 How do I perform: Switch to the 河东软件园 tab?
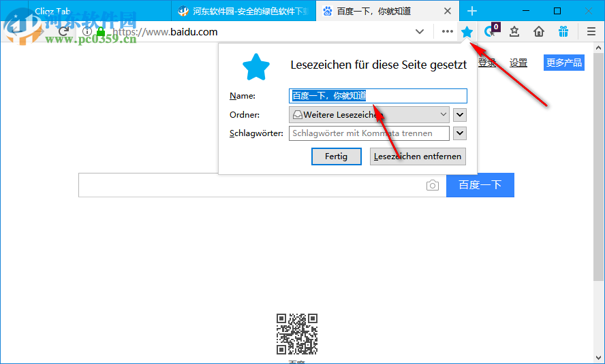click(243, 11)
